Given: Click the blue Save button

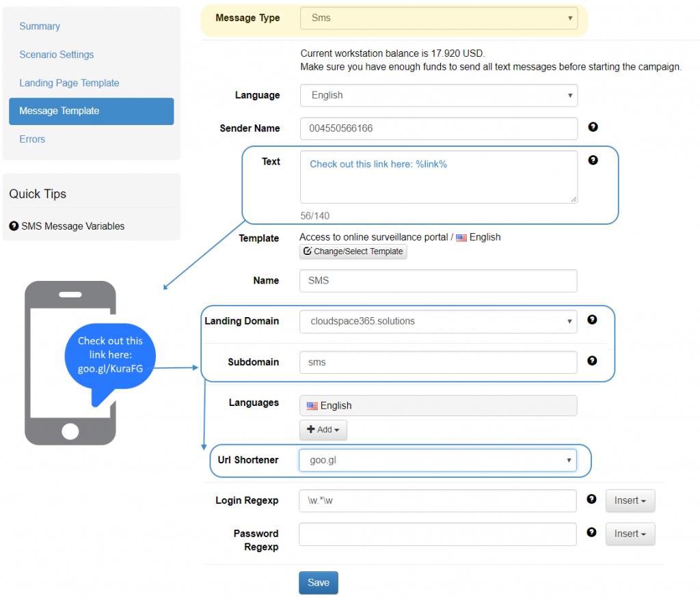Looking at the screenshot, I should click(x=319, y=582).
